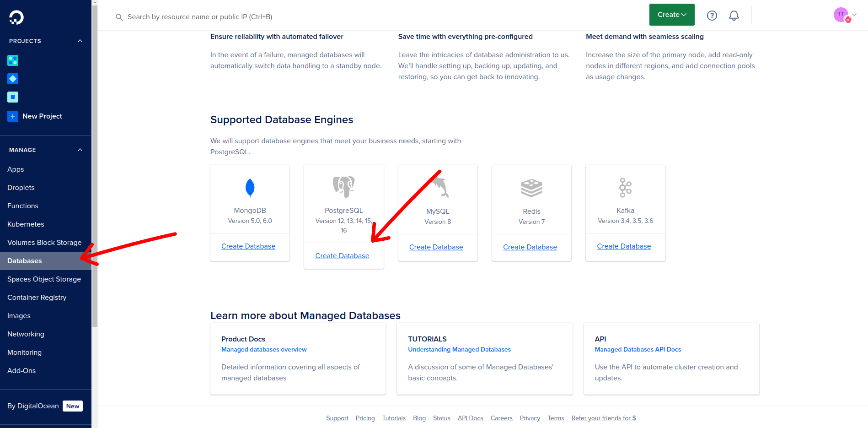Collapse the MANAGE section

pyautogui.click(x=80, y=150)
